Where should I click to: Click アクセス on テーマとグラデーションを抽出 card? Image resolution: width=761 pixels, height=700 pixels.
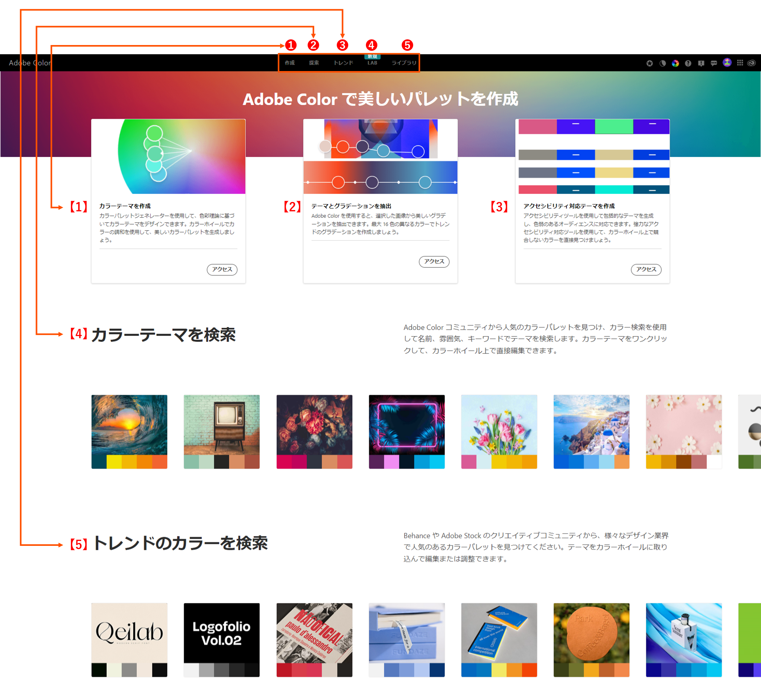(x=434, y=261)
